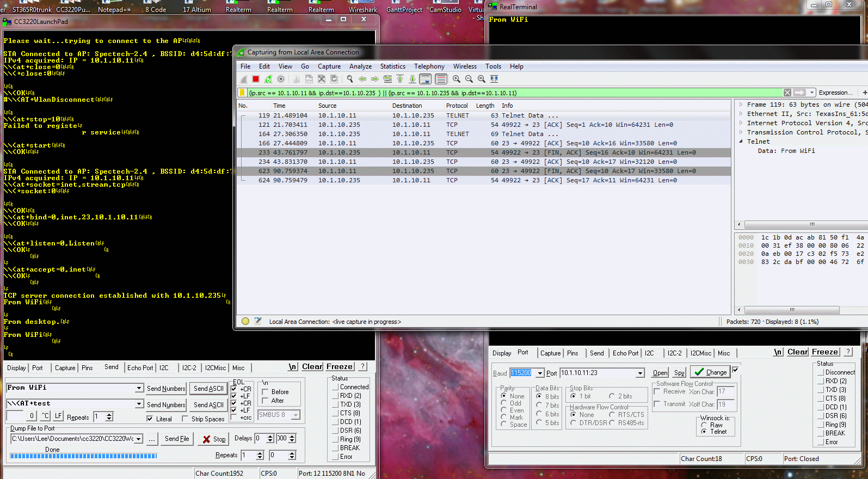Click the Change button with green checkmark

coord(711,372)
